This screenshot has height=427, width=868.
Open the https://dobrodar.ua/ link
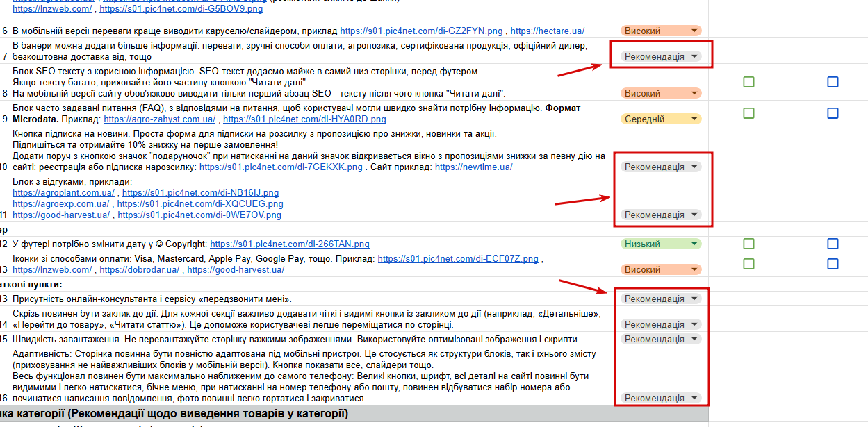pyautogui.click(x=139, y=270)
